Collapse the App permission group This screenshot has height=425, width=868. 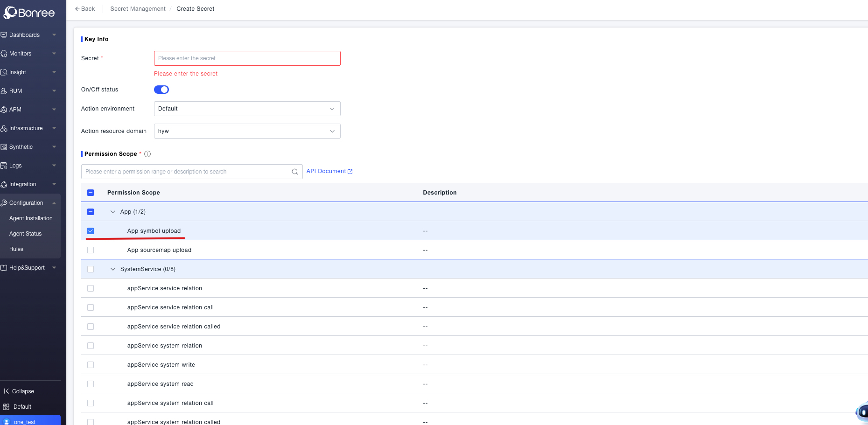tap(112, 211)
